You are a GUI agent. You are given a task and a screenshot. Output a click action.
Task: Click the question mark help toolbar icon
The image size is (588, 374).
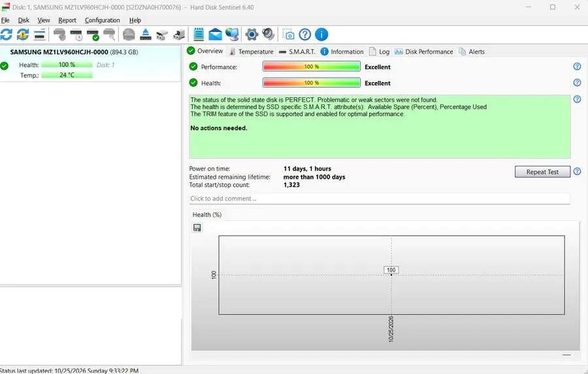pos(305,35)
